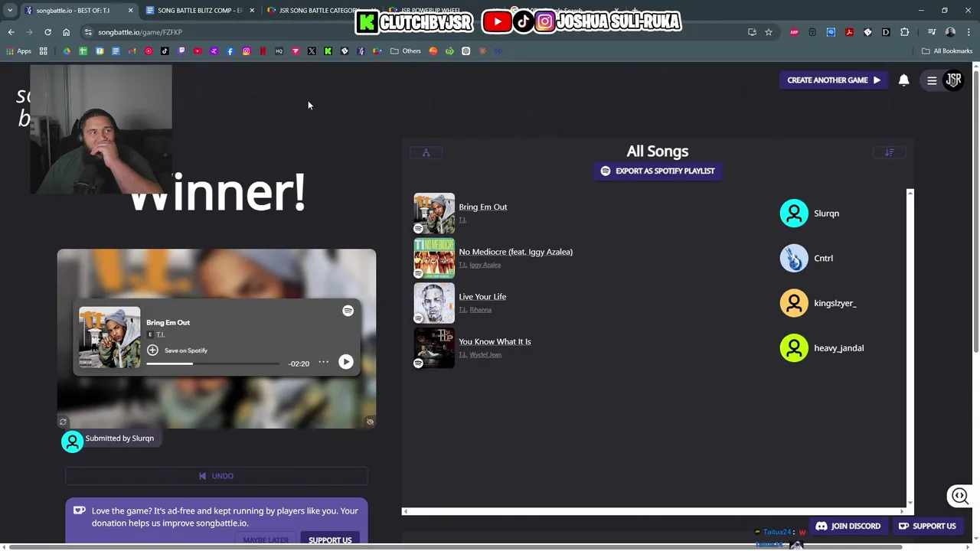The height and width of the screenshot is (551, 980).
Task: Click the magnifier zoom icon at bottom right
Action: click(x=959, y=496)
